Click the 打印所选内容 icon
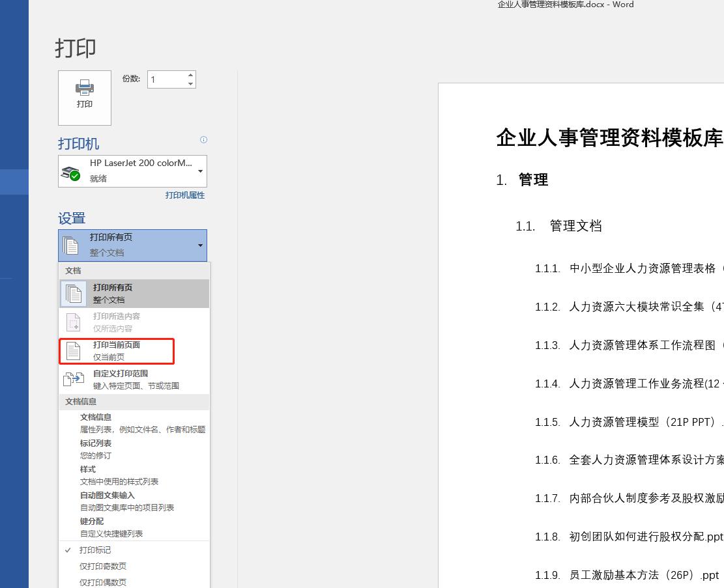Image resolution: width=724 pixels, height=588 pixels. coord(74,322)
